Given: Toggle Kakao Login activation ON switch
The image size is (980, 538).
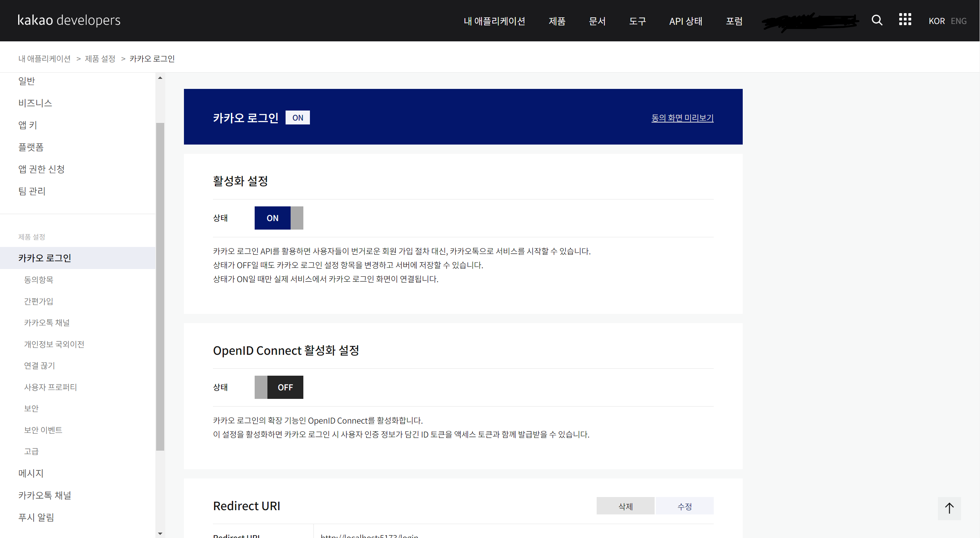Looking at the screenshot, I should tap(279, 218).
